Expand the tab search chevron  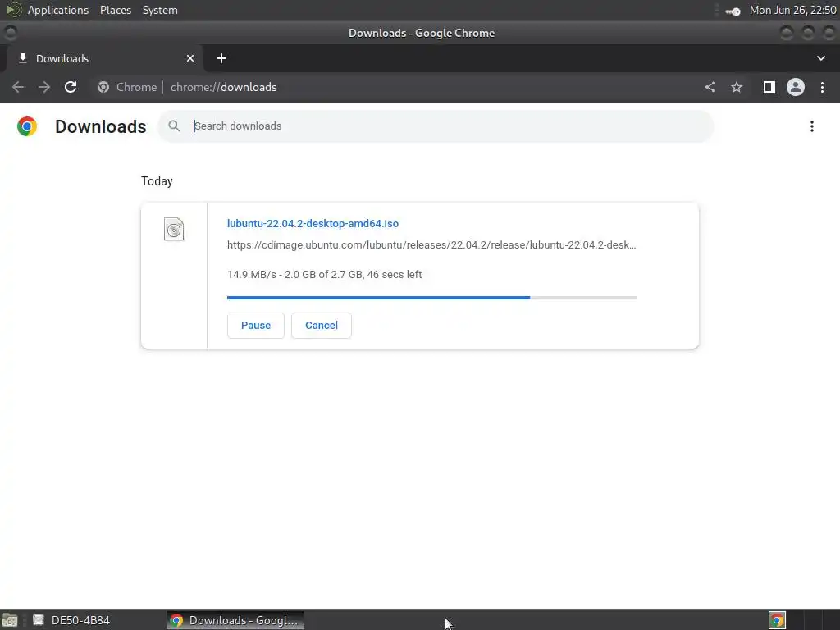820,58
